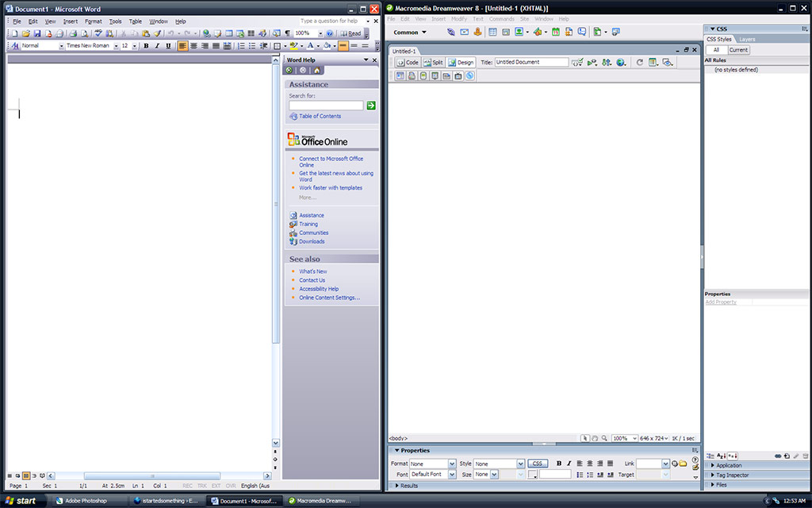This screenshot has height=508, width=812.
Task: Switch to Code view in Dreamweaver
Action: click(x=408, y=62)
